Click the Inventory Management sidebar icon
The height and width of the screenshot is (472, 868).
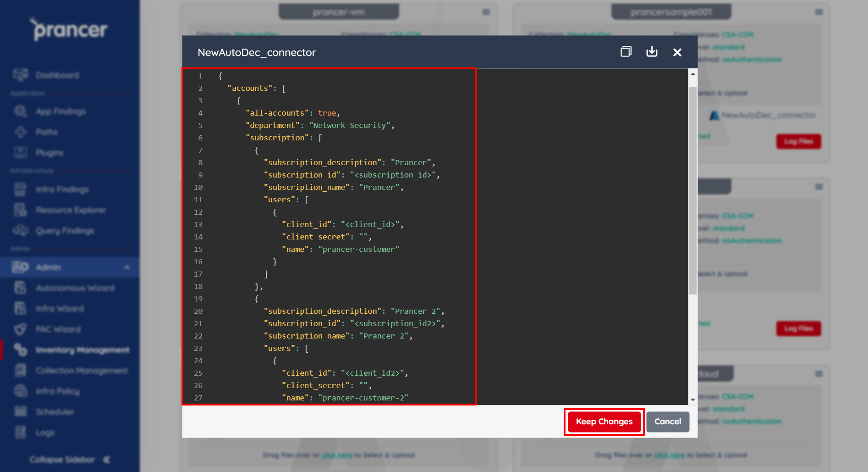[21, 350]
